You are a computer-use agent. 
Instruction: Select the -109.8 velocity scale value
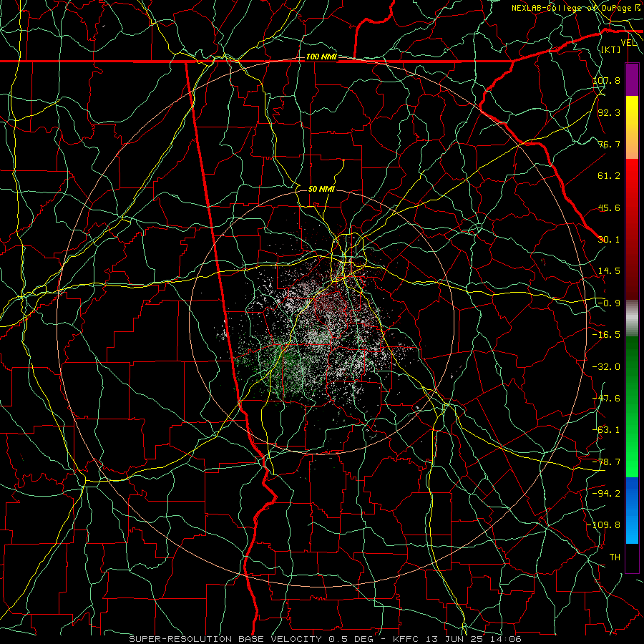coord(603,525)
